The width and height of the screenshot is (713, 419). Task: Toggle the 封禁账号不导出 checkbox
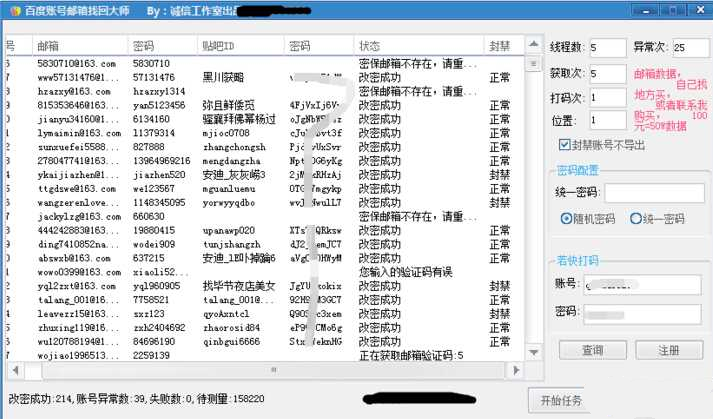click(x=564, y=145)
